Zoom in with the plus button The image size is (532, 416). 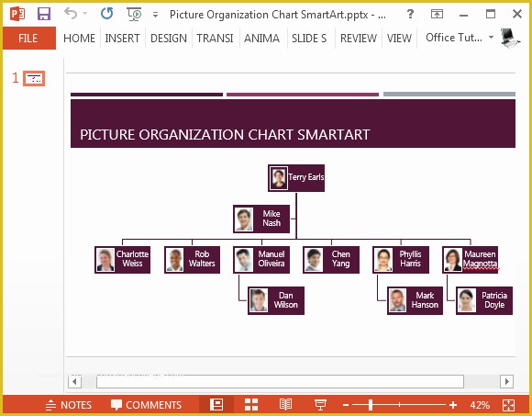click(453, 405)
